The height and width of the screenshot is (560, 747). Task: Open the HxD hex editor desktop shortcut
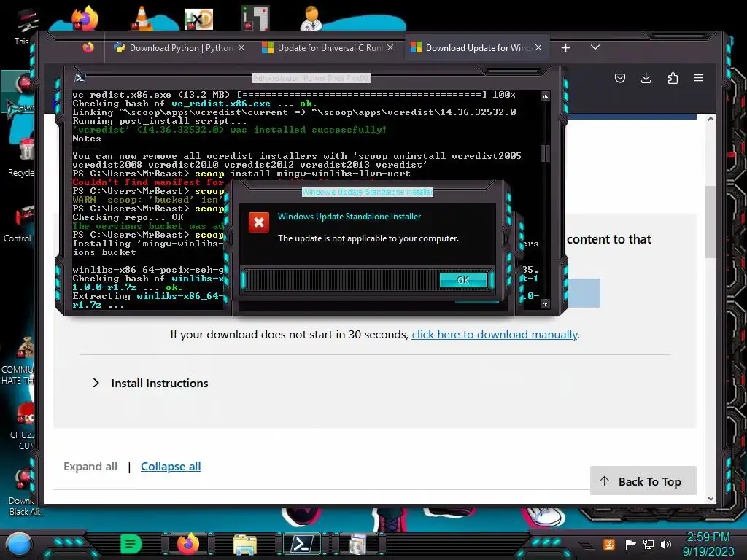(198, 19)
